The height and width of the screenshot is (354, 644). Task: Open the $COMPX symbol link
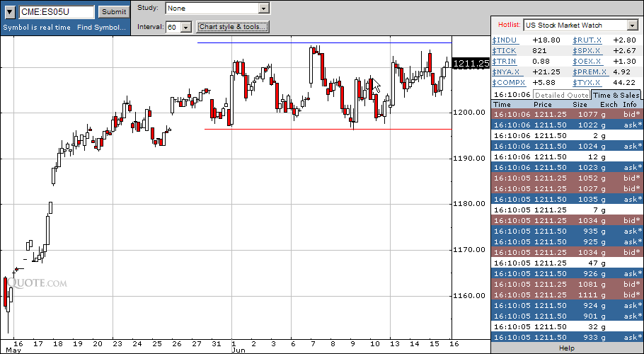click(508, 82)
